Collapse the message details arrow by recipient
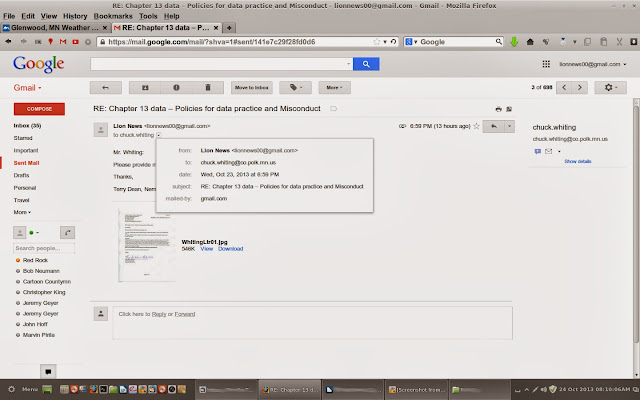 pyautogui.click(x=159, y=135)
